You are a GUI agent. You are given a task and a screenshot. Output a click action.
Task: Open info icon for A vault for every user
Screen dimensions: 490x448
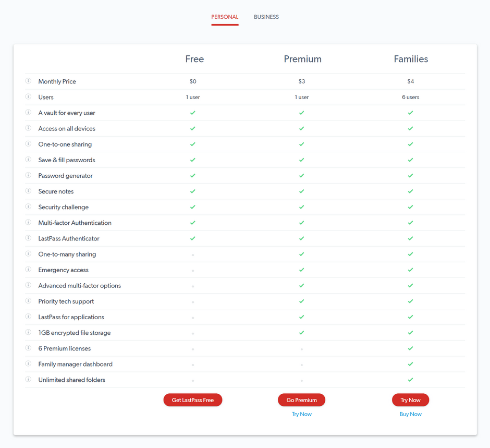click(28, 112)
